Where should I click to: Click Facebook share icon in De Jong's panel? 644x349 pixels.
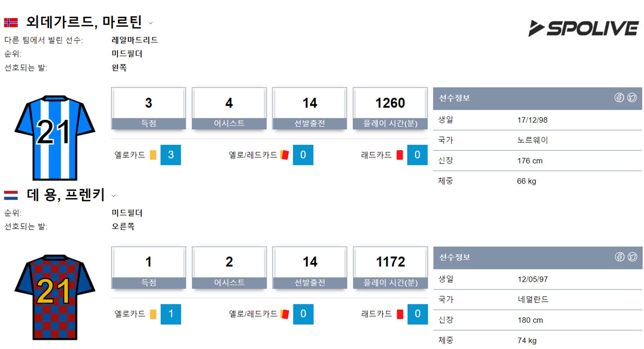[x=620, y=257]
